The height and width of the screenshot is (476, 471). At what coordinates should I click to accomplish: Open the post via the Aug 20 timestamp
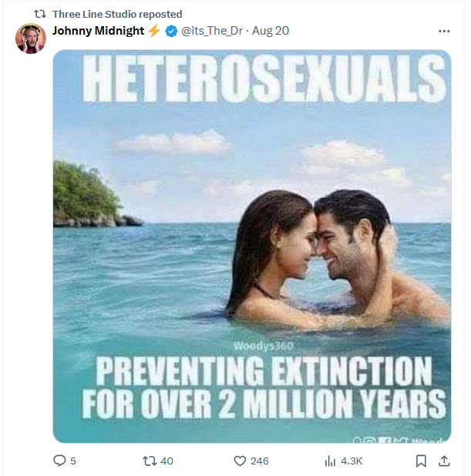click(272, 31)
